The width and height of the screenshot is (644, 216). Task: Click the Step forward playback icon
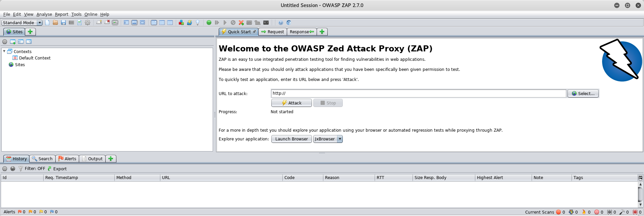pyautogui.click(x=217, y=23)
